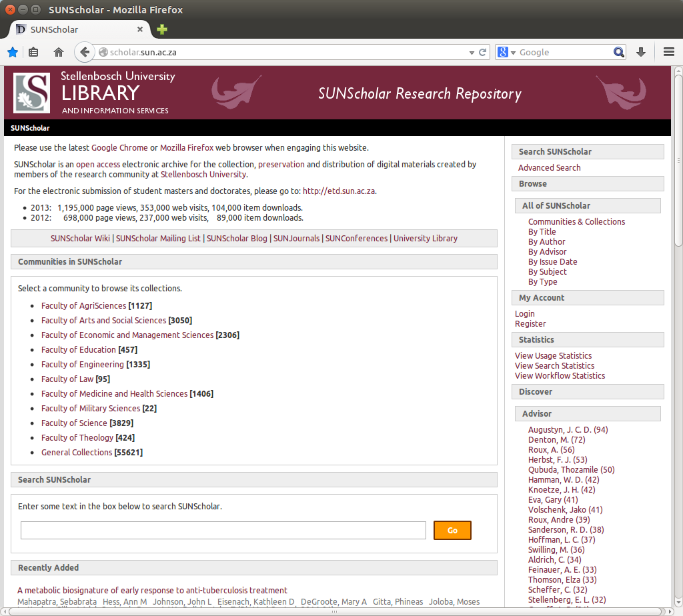683x616 pixels.
Task: Browse items By Subject
Action: pos(548,271)
